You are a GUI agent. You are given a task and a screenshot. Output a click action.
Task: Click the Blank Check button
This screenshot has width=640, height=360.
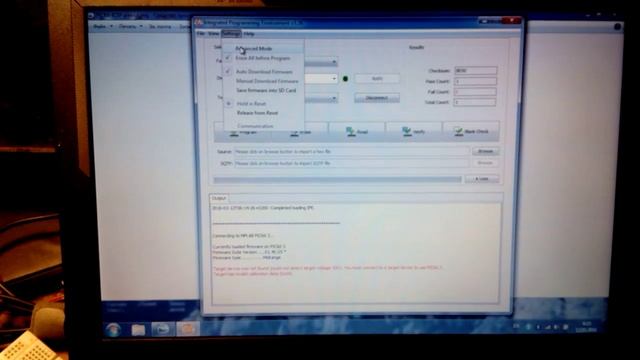tap(471, 131)
